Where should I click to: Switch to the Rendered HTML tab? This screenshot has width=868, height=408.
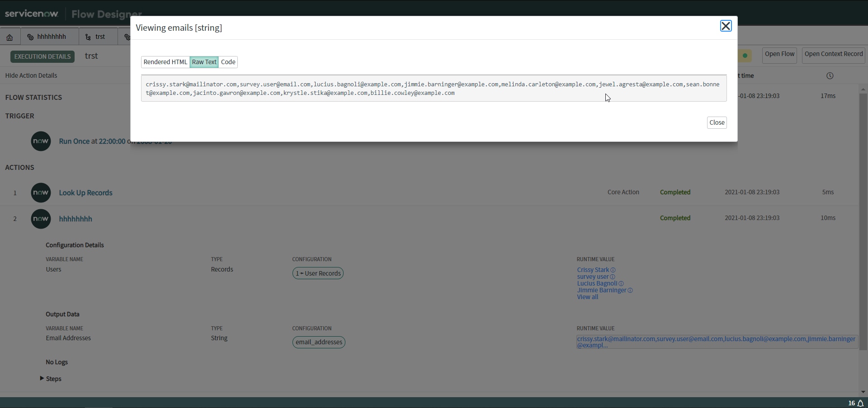pyautogui.click(x=165, y=62)
